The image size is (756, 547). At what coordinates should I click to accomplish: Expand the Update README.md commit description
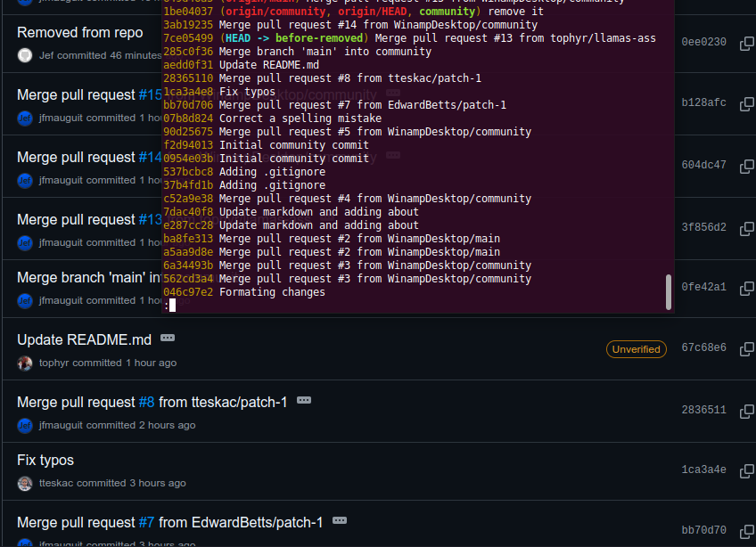coord(168,339)
